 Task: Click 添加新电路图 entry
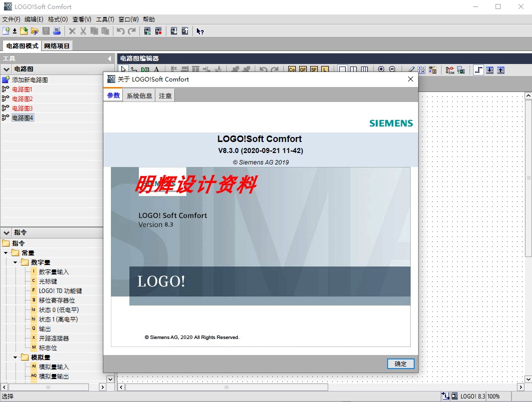pos(30,80)
